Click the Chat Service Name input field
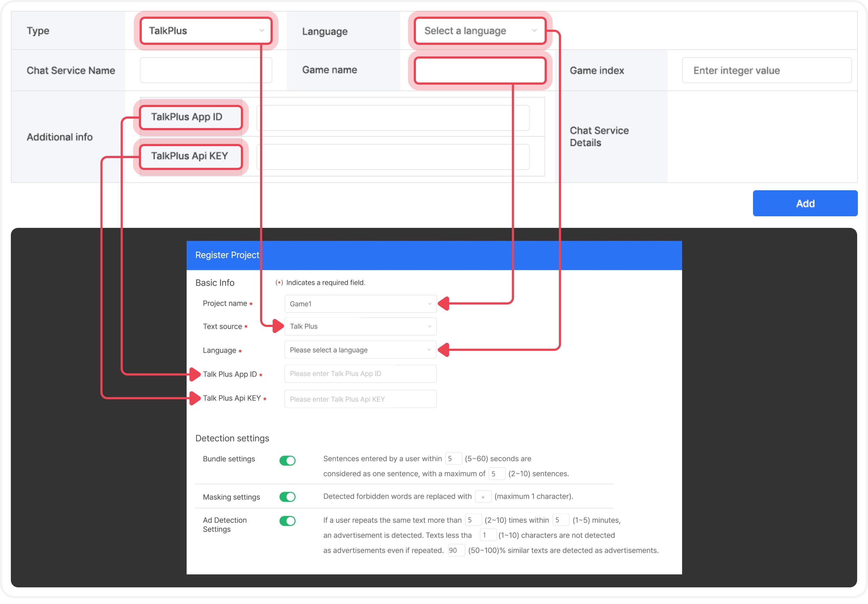Image resolution: width=868 pixels, height=604 pixels. (x=205, y=70)
